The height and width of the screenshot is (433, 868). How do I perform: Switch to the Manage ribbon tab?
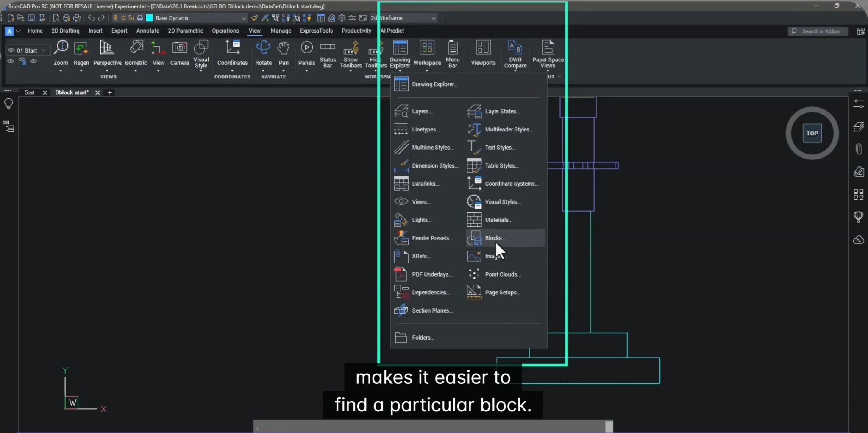[281, 31]
